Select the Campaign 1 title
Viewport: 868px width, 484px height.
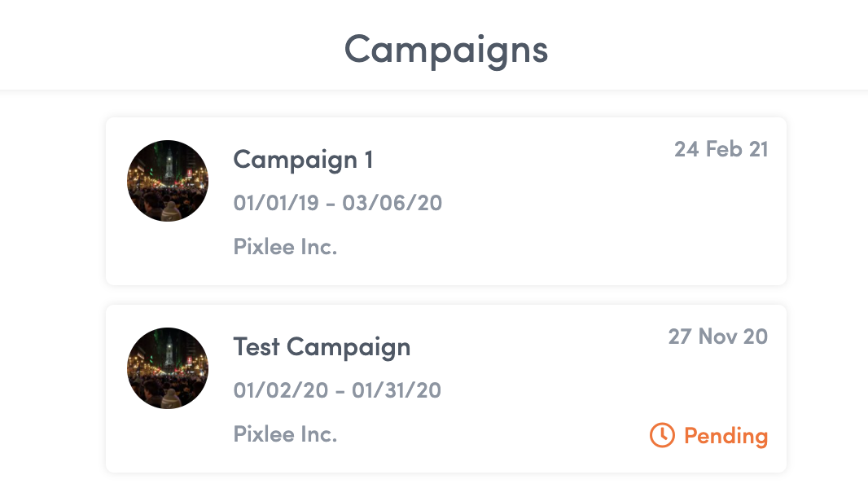pyautogui.click(x=303, y=160)
